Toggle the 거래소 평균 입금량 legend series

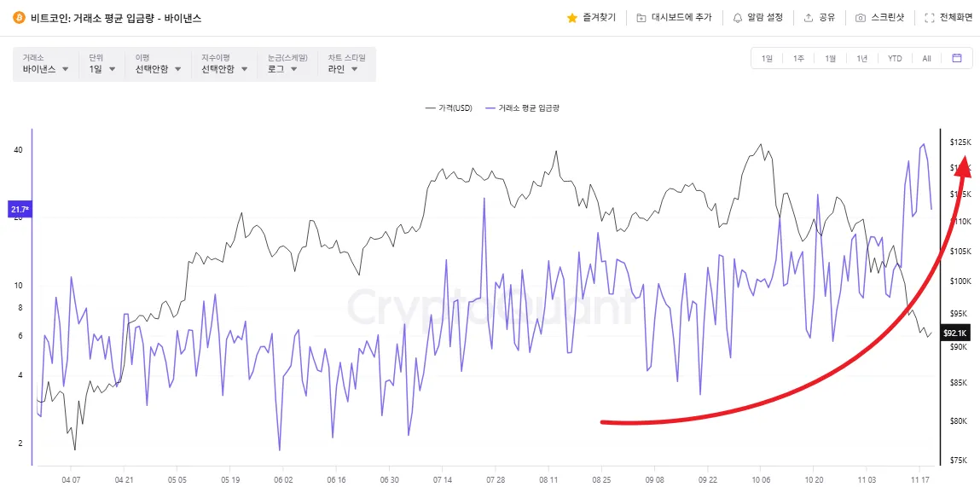[x=522, y=108]
